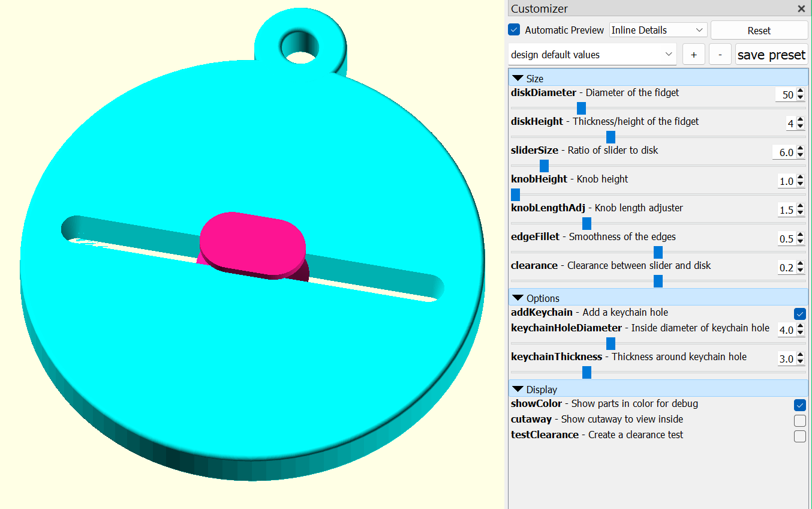Click the keychainThickness slider handle

point(587,372)
